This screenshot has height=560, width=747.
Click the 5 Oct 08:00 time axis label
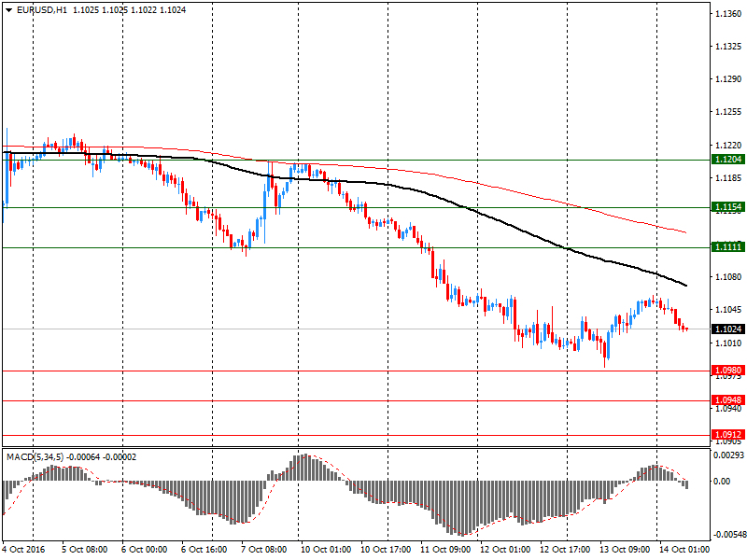pyautogui.click(x=85, y=550)
